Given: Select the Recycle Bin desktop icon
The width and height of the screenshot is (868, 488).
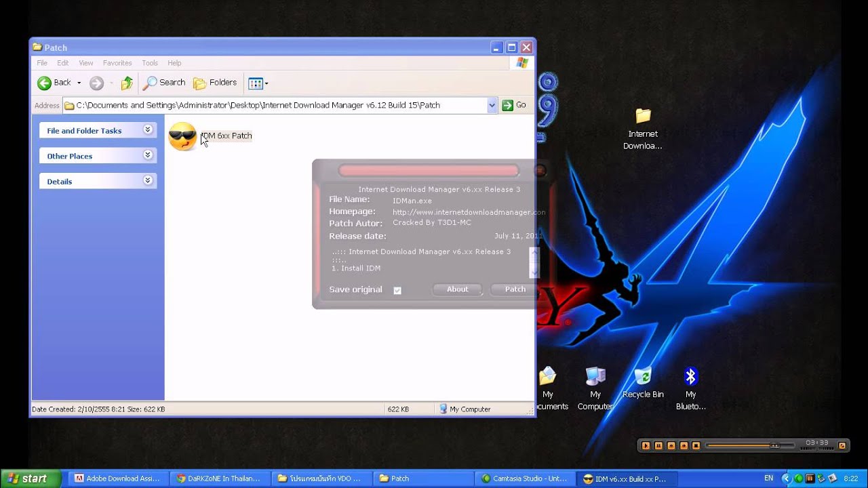Looking at the screenshot, I should click(x=643, y=384).
